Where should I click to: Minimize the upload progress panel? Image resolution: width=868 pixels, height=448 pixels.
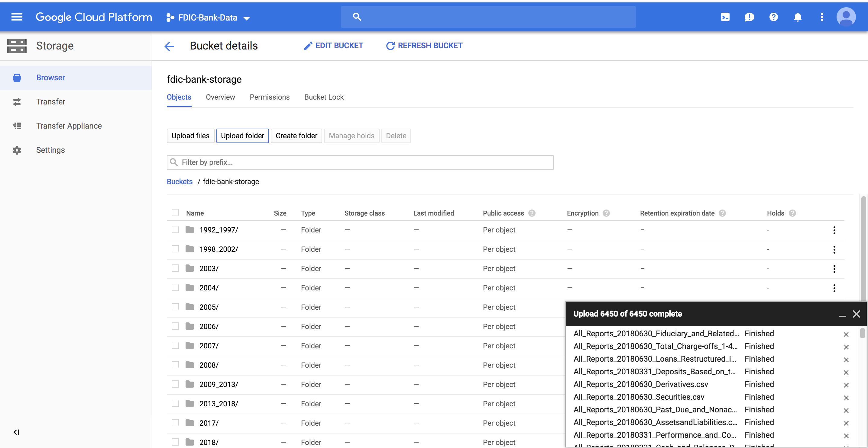pos(842,314)
